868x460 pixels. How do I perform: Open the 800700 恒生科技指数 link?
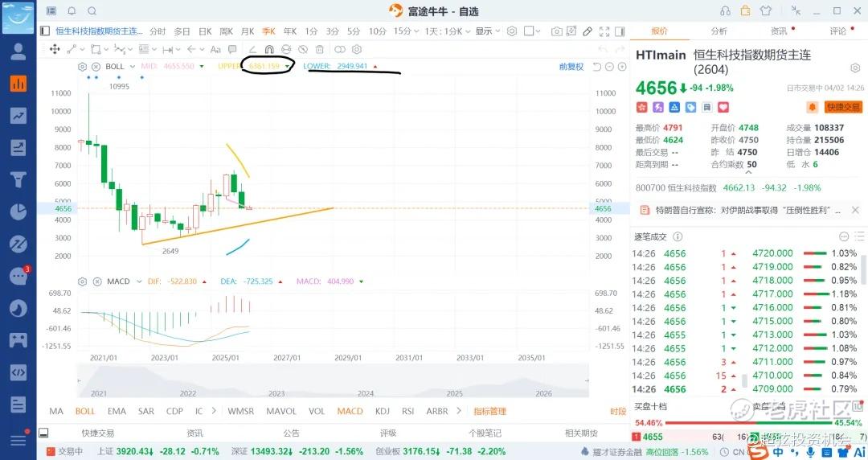click(676, 188)
